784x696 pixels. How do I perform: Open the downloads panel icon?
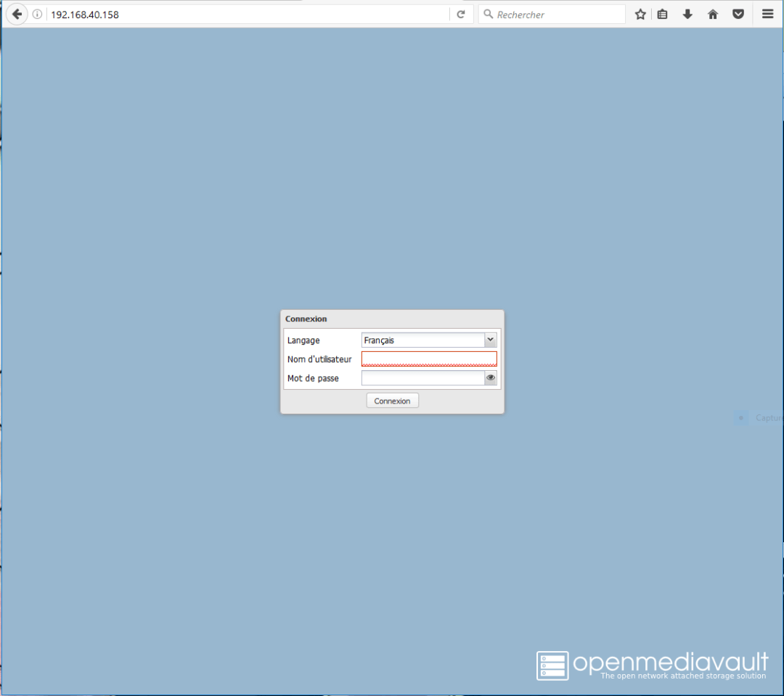coord(687,14)
